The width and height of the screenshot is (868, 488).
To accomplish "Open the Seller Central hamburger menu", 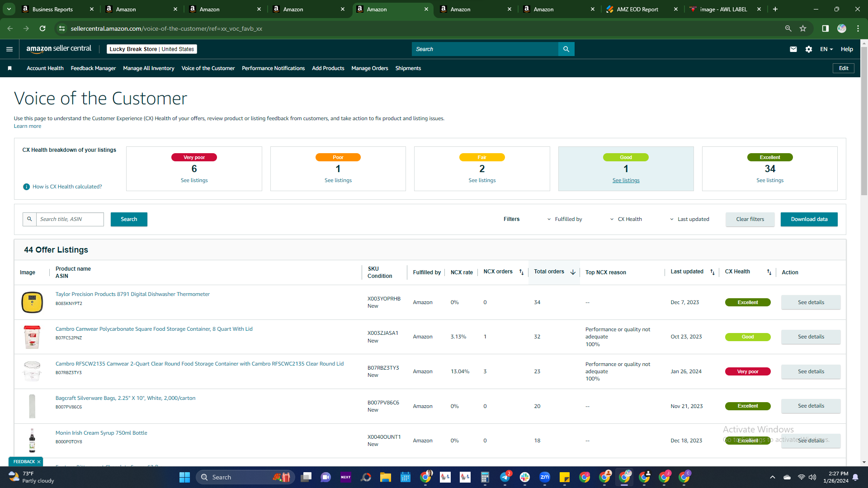I will coord(9,49).
